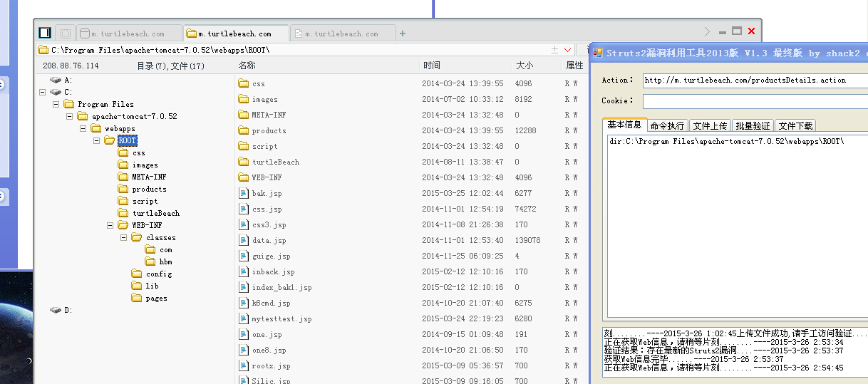Click the 208.88.76.114 IP address label
Viewport: 868px width, 384px height.
pos(71,66)
